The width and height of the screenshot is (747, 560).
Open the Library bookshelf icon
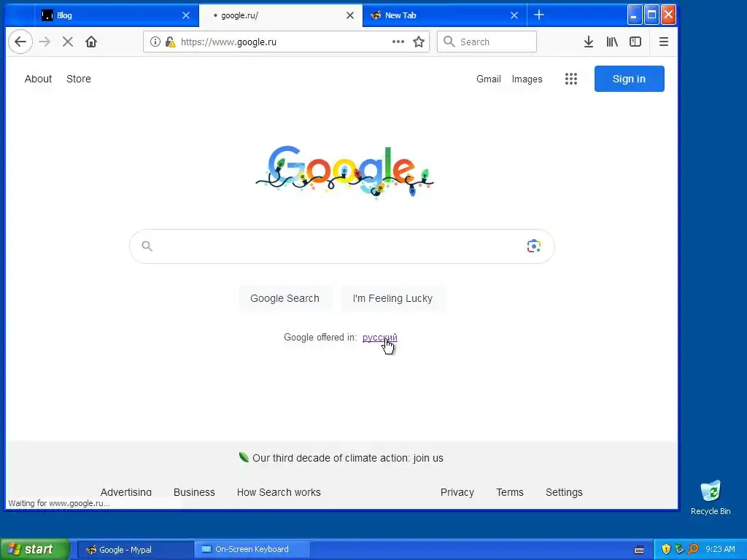(x=612, y=42)
